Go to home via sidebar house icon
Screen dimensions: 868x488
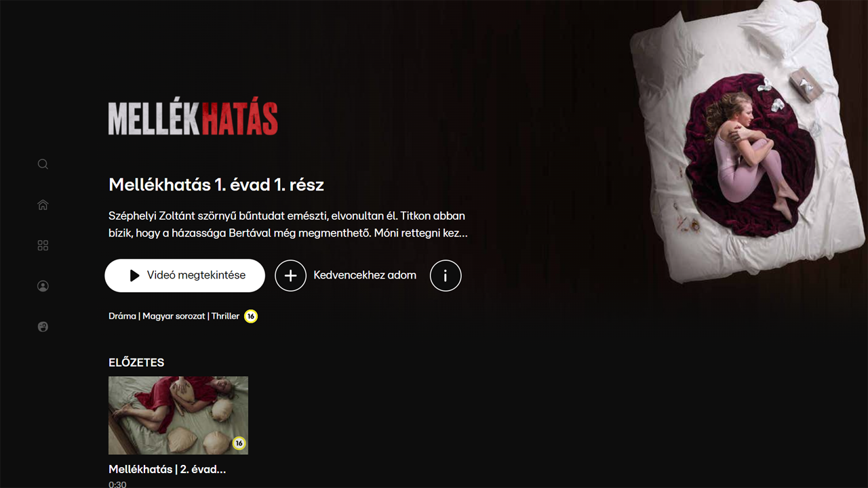click(x=43, y=205)
